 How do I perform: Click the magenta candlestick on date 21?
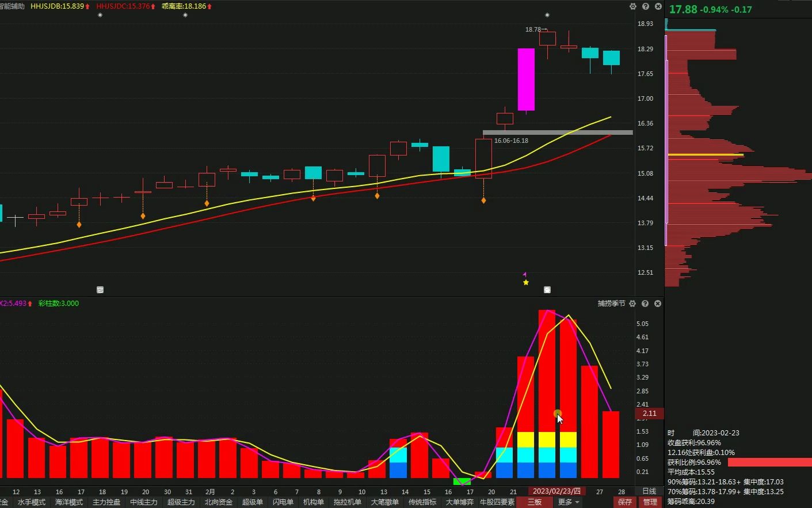pyautogui.click(x=526, y=79)
